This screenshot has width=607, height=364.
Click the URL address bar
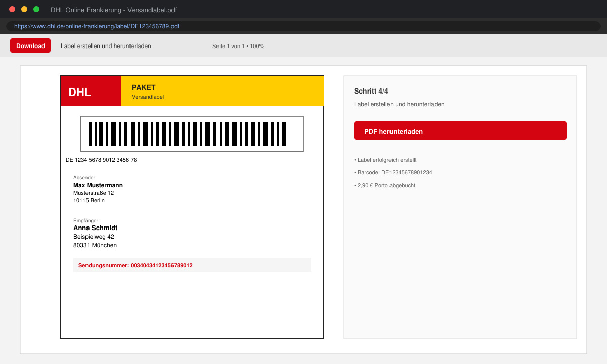point(303,26)
